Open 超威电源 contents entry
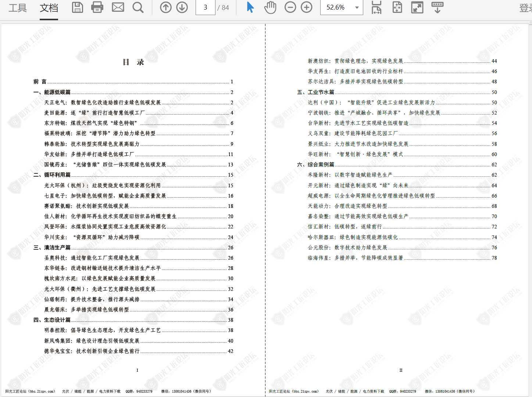 (x=402, y=196)
